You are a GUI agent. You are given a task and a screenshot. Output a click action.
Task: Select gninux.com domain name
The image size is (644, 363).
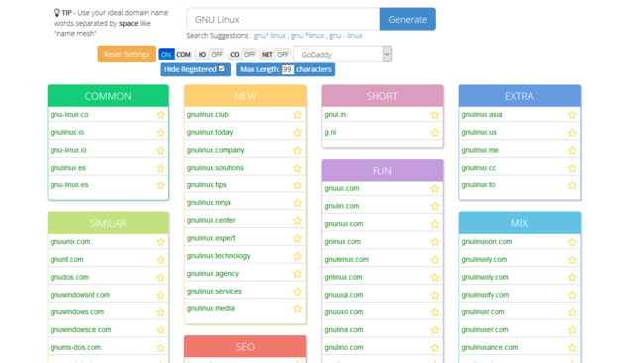coord(342,242)
